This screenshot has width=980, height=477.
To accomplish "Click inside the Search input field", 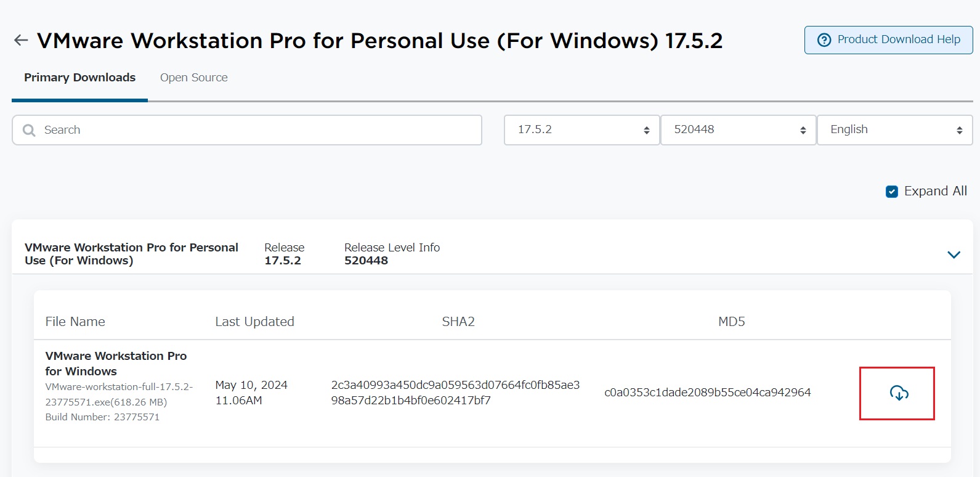I will (x=246, y=130).
